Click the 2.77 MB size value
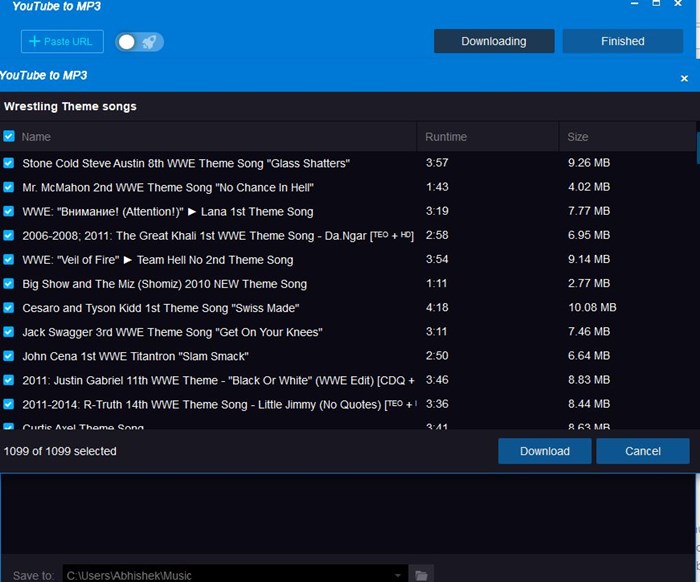The image size is (700, 582). point(589,283)
